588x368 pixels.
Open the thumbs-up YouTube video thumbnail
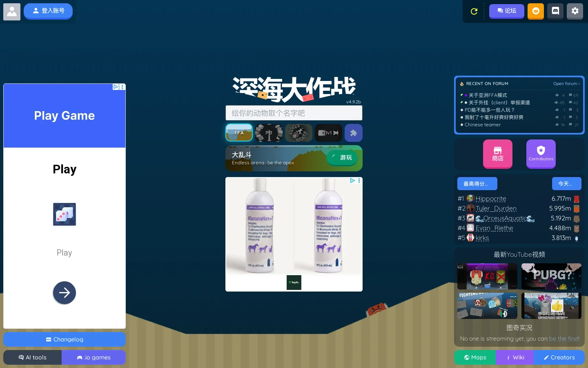coord(551,306)
